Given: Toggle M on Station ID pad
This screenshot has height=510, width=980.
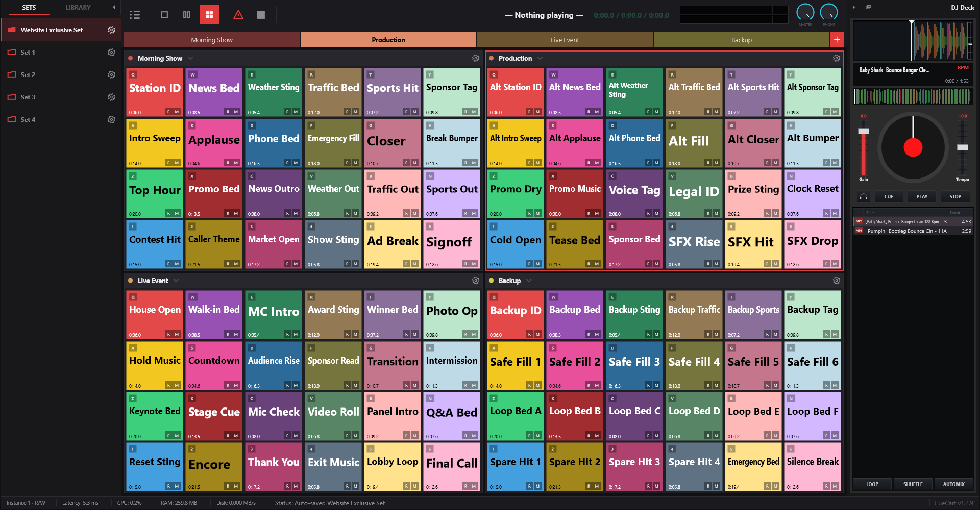Looking at the screenshot, I should click(177, 112).
